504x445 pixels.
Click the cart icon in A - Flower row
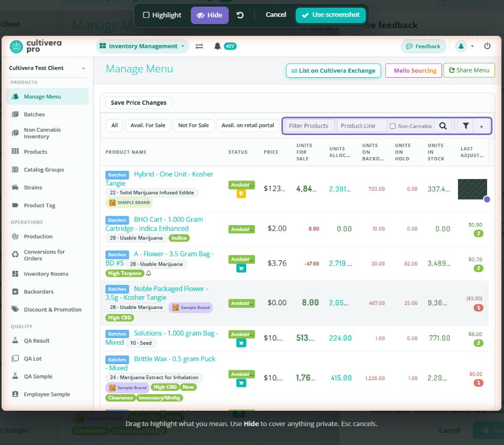click(242, 269)
